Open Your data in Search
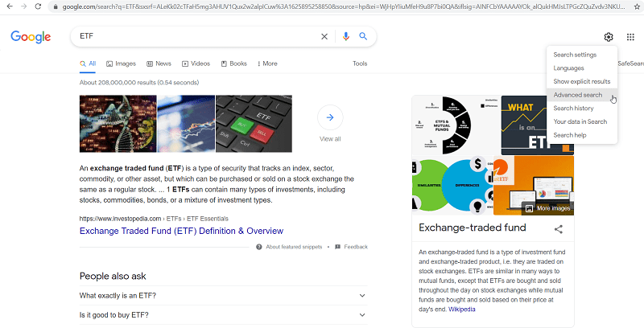The image size is (644, 328). pyautogui.click(x=582, y=121)
